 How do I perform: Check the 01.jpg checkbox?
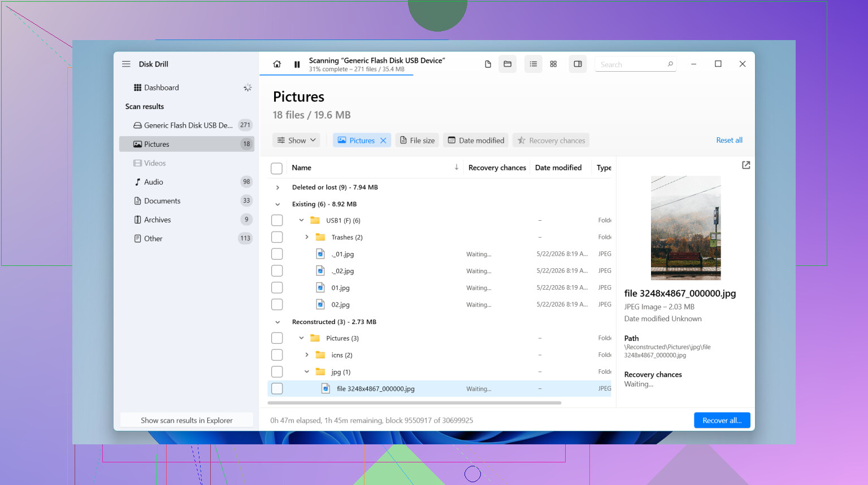[x=277, y=288]
